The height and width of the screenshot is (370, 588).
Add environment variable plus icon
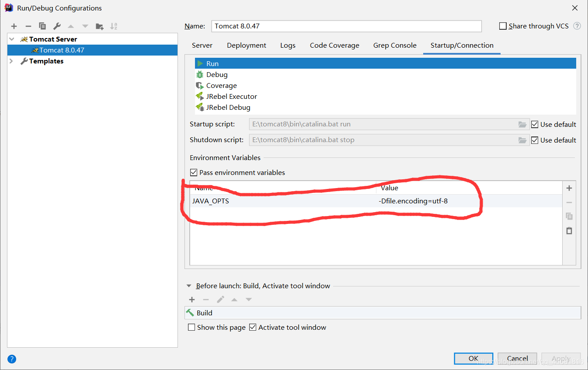click(x=569, y=188)
